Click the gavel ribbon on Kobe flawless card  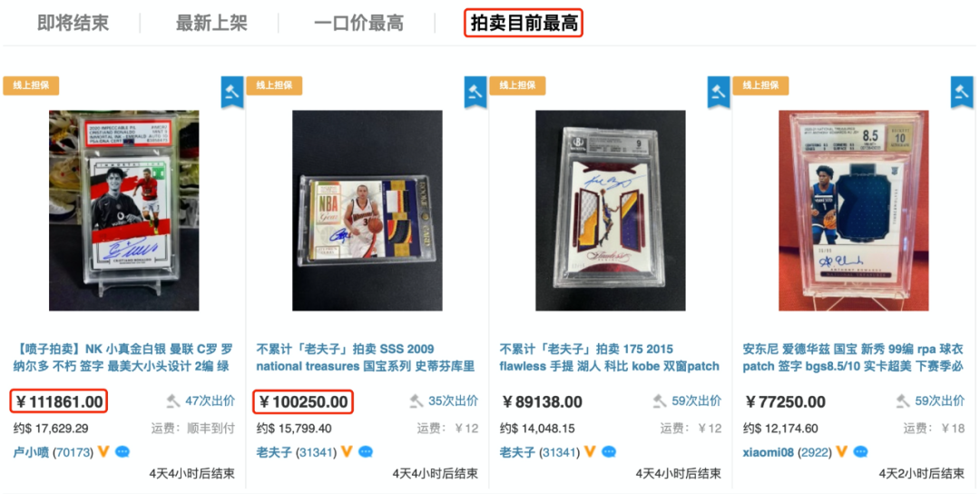(719, 93)
